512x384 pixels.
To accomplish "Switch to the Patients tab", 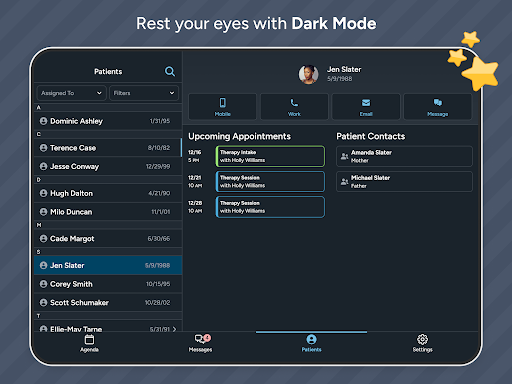I will (311, 343).
